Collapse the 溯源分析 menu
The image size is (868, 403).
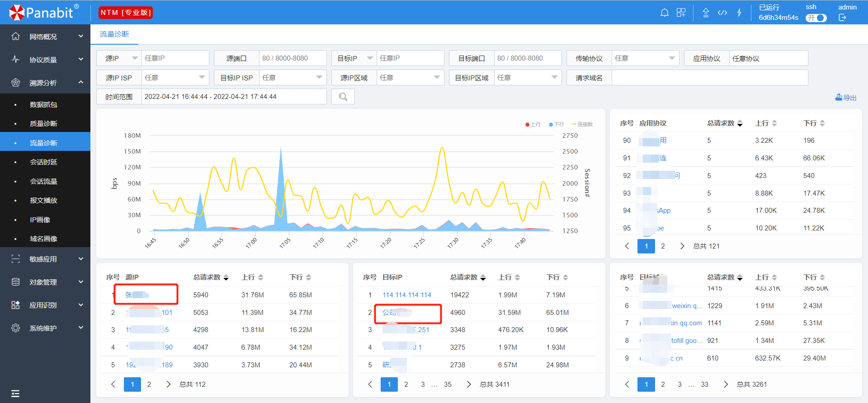click(x=45, y=83)
